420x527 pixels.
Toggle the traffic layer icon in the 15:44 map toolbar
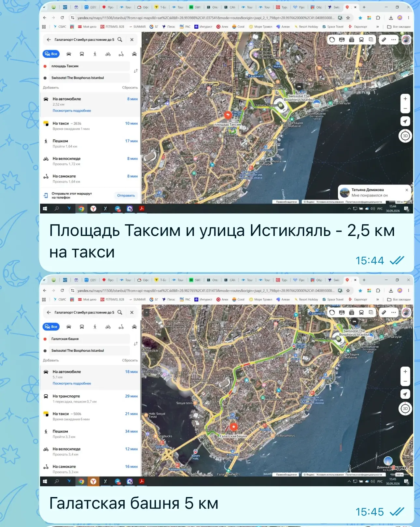pyautogui.click(x=332, y=40)
